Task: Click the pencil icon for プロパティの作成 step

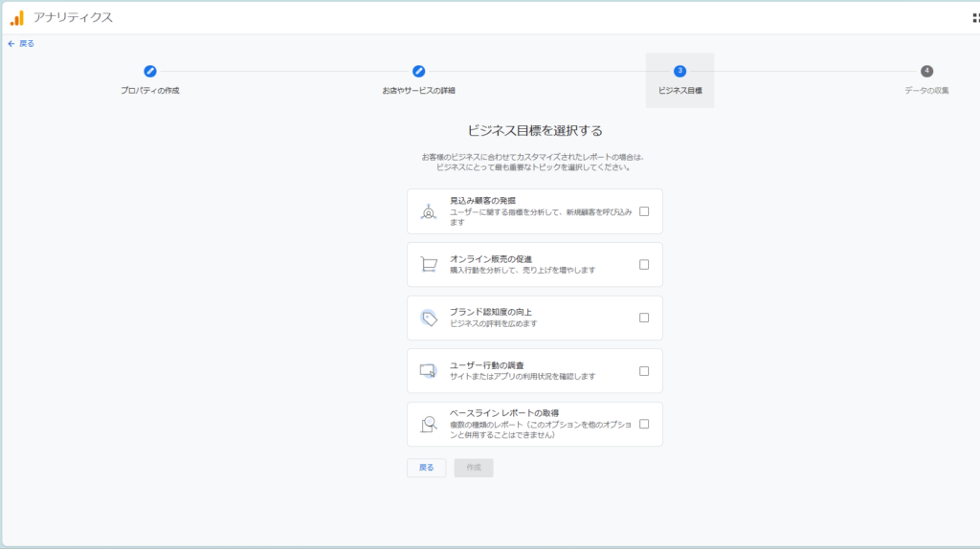Action: [150, 71]
